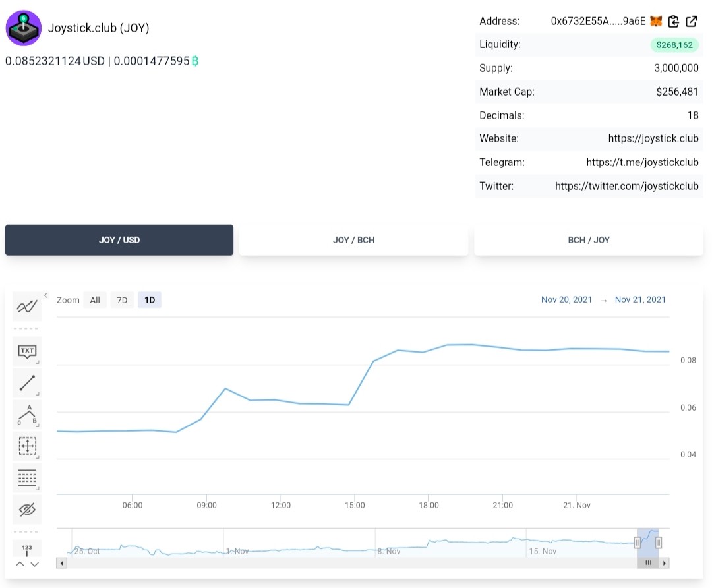This screenshot has width=712, height=588.
Task: Open the vertical labels grid tool
Action: coord(27,478)
